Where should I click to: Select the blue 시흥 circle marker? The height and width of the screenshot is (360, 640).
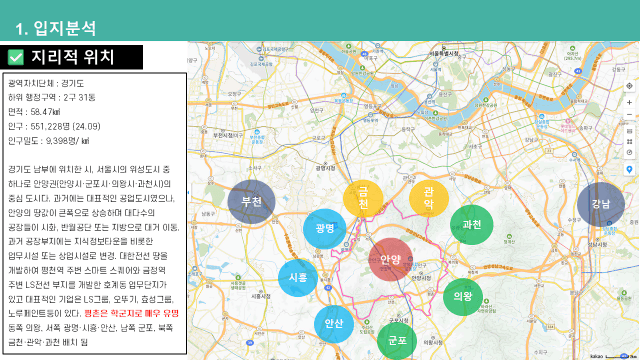pos(298,278)
